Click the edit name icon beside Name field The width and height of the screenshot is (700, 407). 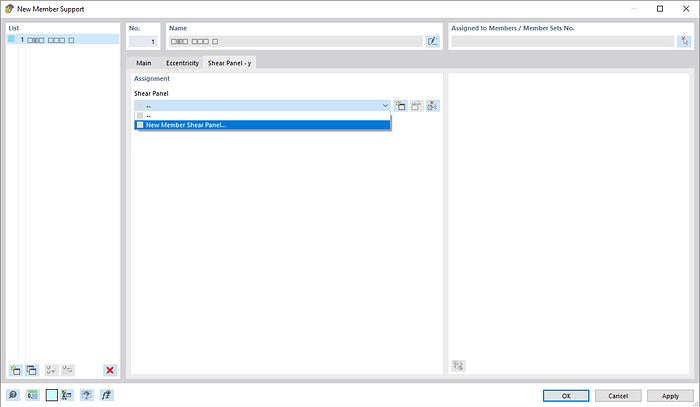[x=433, y=42]
